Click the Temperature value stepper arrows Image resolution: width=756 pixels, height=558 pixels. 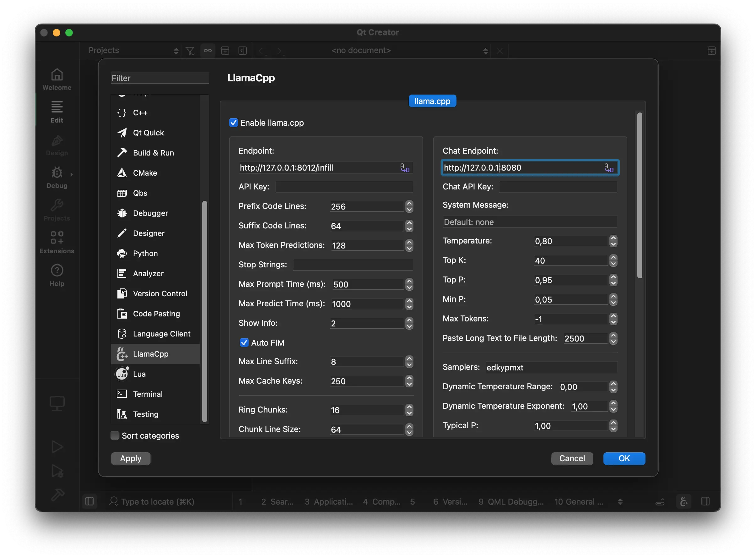pos(613,241)
